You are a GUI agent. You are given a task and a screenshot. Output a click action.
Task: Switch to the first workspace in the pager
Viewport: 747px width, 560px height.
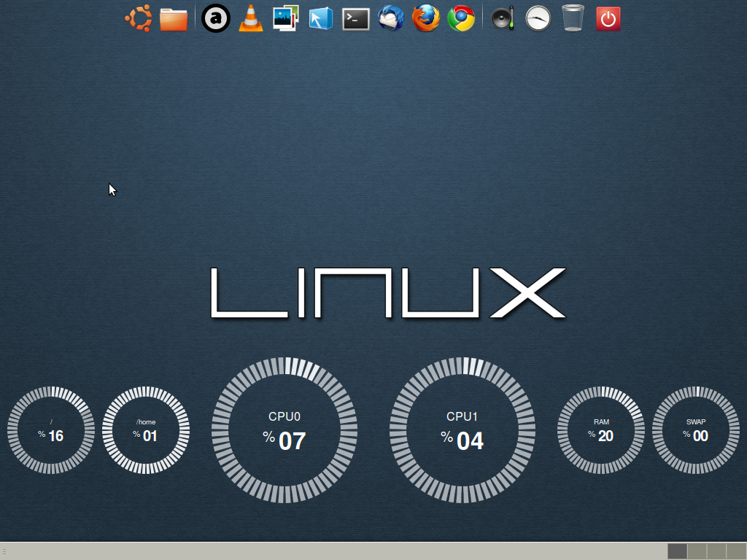(x=678, y=551)
